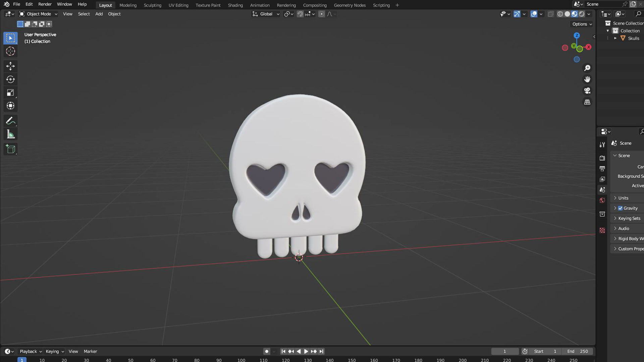
Task: Click the zoom magnifier in viewport
Action: click(587, 68)
